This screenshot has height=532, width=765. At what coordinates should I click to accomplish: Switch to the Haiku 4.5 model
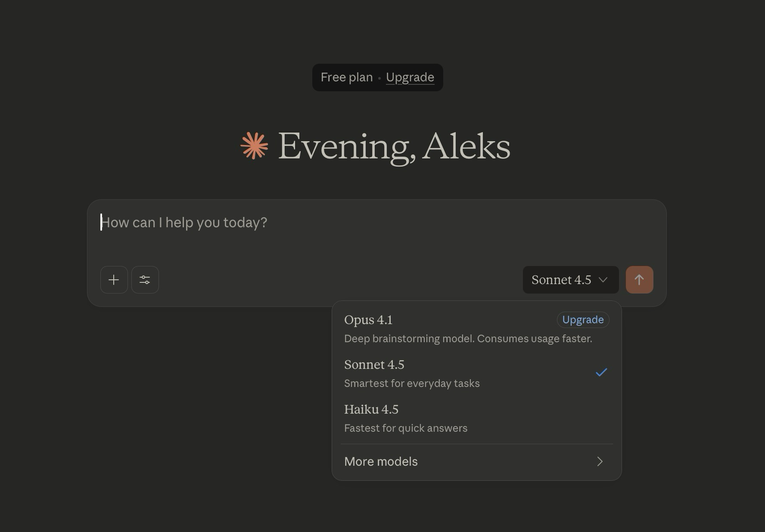click(x=371, y=409)
